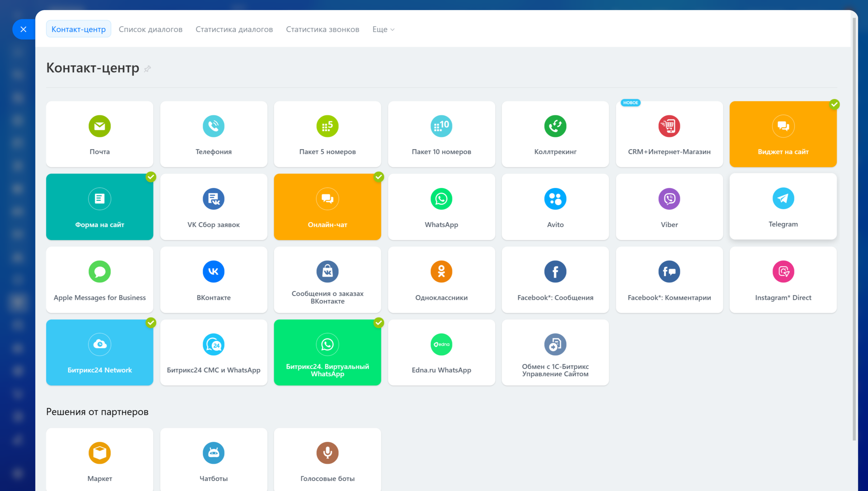This screenshot has width=868, height=491.
Task: Switch to the Контакт-центр tab
Action: click(79, 29)
